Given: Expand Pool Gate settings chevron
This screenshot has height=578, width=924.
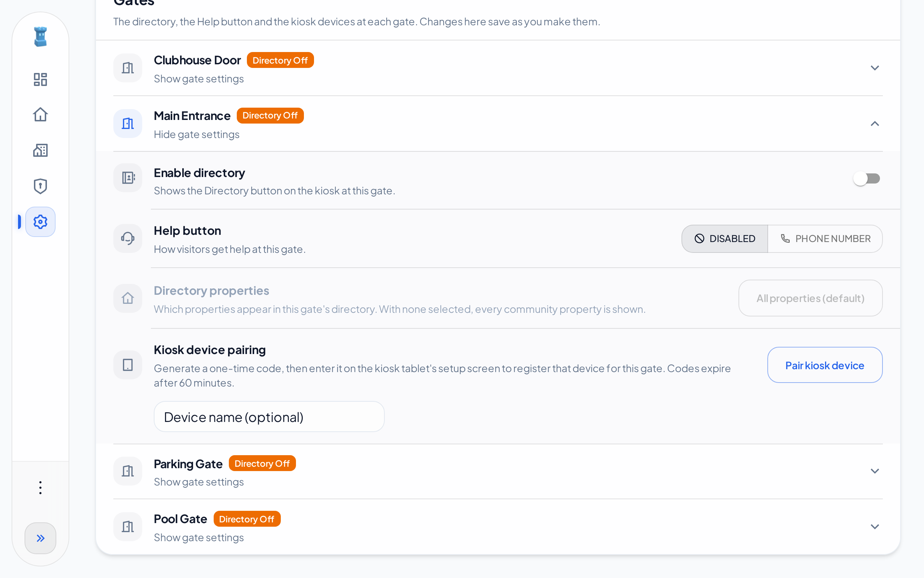Looking at the screenshot, I should click(875, 527).
